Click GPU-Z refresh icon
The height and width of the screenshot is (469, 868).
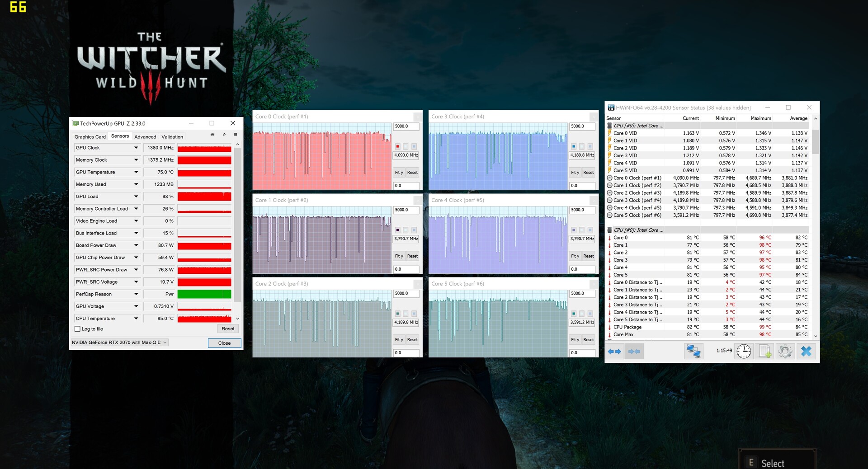224,135
